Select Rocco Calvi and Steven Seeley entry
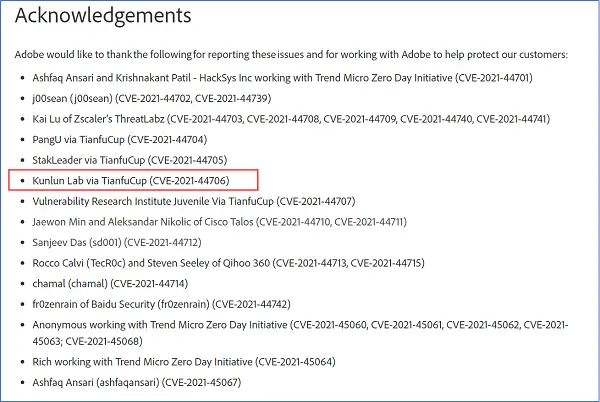This screenshot has width=600, height=402. tap(228, 264)
